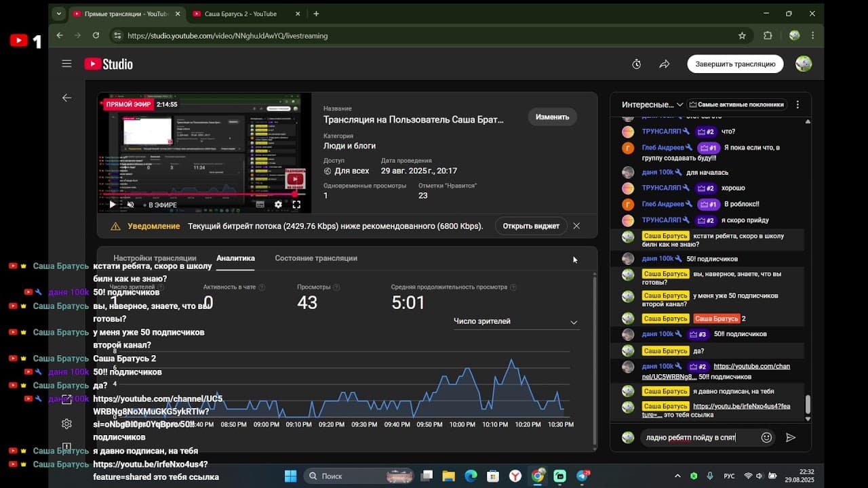Click the help icon beside 'Просмотры'
The height and width of the screenshot is (488, 868).
tap(336, 287)
